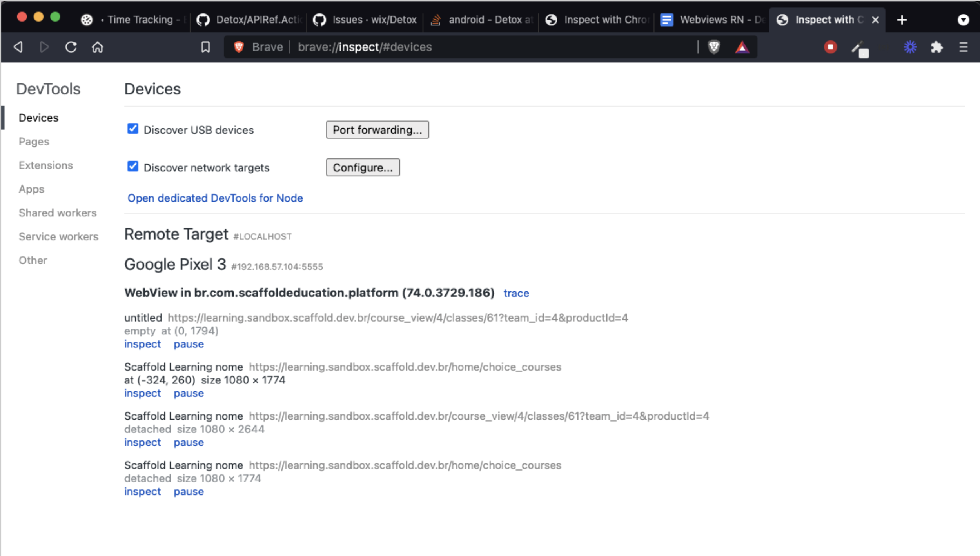Open the pen and square extension icon
Screen dimensions: 980x556
(860, 49)
